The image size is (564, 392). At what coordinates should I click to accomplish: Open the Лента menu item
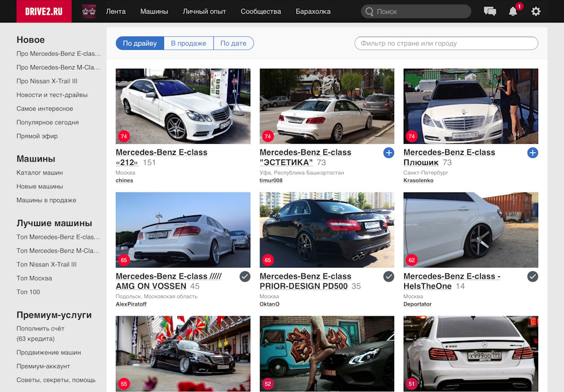point(116,12)
